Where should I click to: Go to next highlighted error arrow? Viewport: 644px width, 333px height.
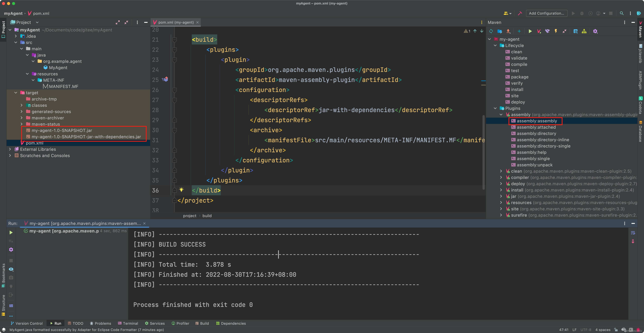pos(482,31)
